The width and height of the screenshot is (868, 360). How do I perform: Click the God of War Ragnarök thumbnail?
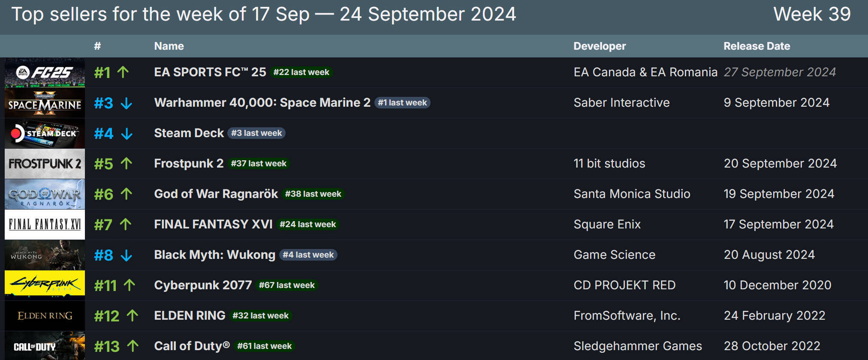pyautogui.click(x=45, y=194)
